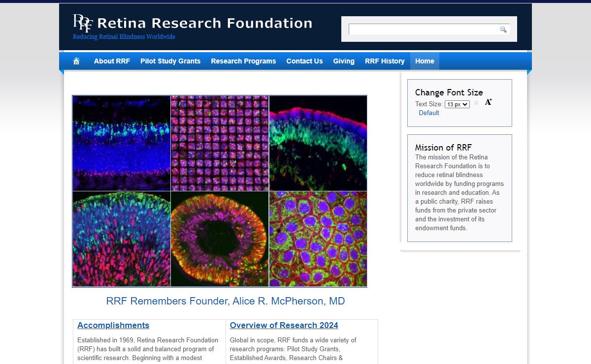Click the grid pattern microscopy image
The width and height of the screenshot is (591, 364).
tap(220, 143)
